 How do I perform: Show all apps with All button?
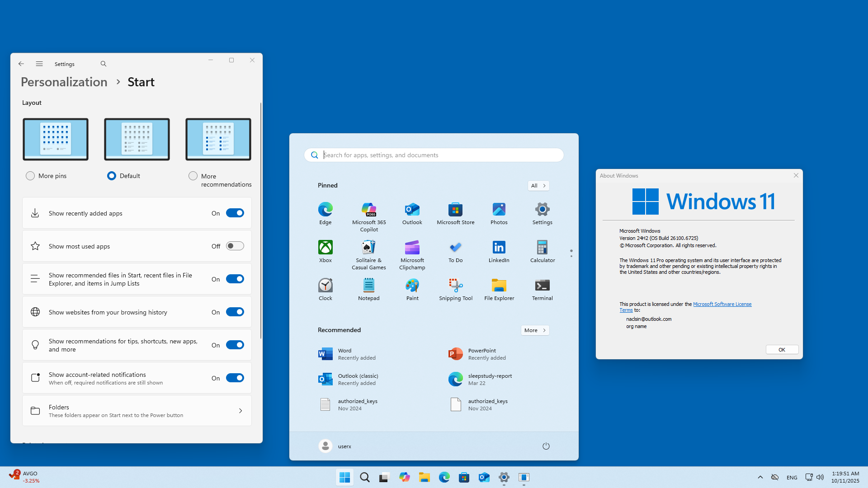coord(538,185)
